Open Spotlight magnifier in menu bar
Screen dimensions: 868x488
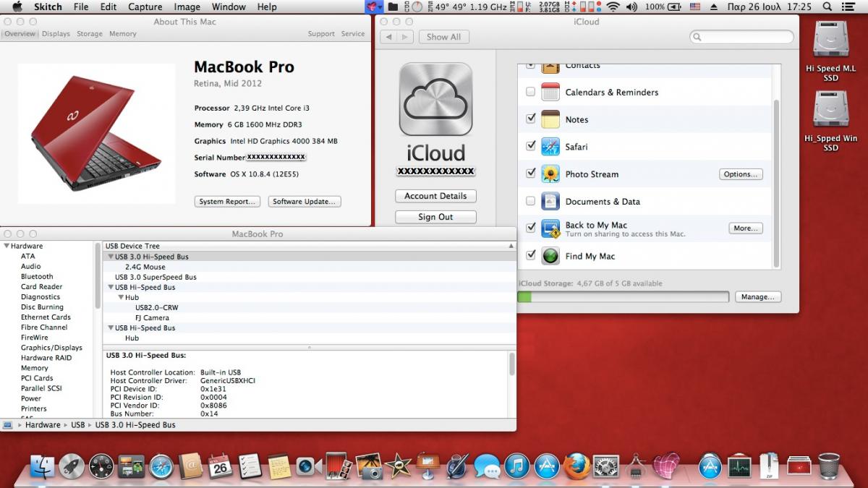pos(829,7)
